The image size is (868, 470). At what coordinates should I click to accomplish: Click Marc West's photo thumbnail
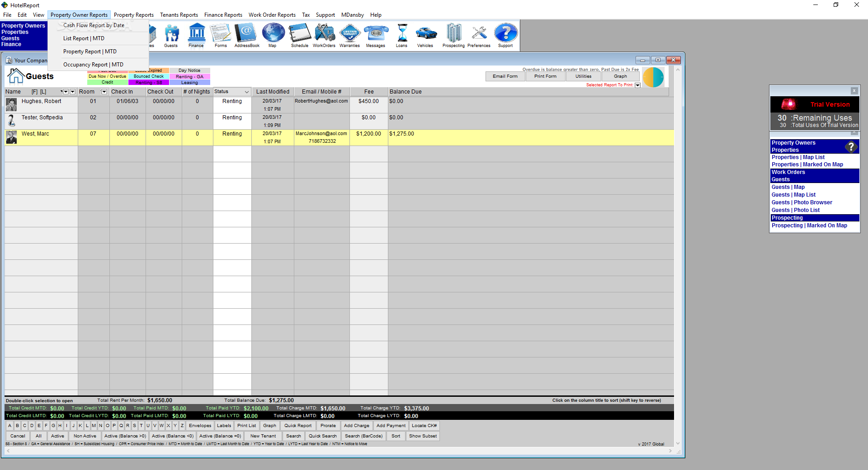(x=11, y=137)
